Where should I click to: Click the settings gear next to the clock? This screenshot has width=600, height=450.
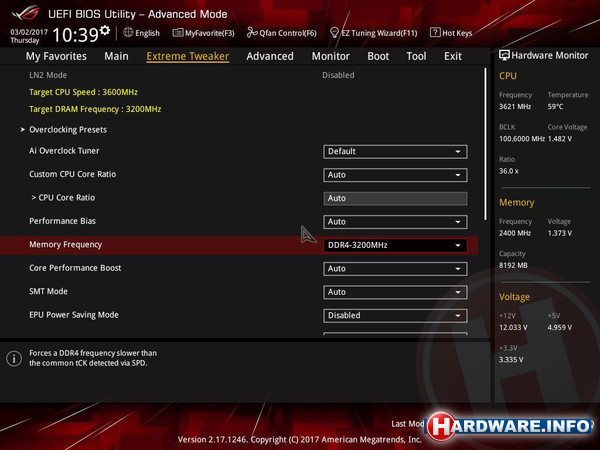[104, 30]
